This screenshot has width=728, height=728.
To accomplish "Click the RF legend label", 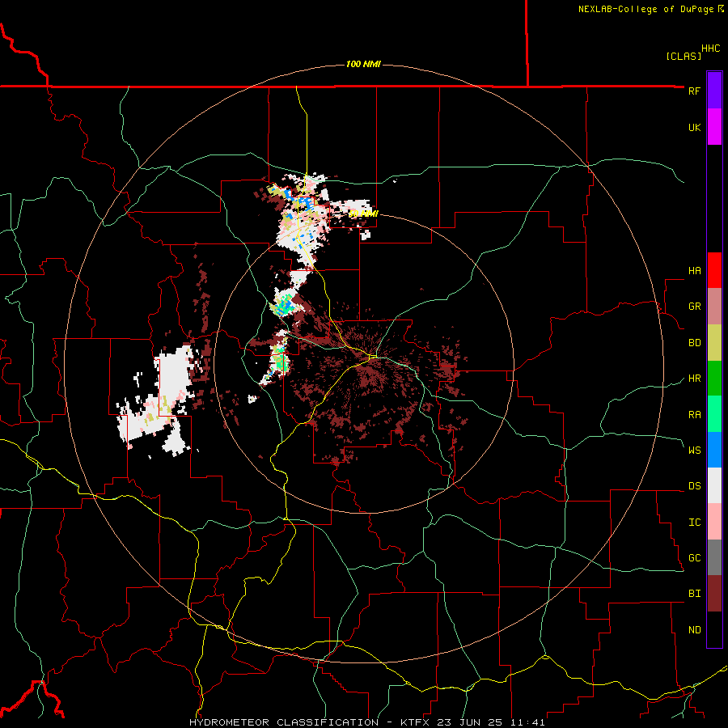I will point(694,91).
